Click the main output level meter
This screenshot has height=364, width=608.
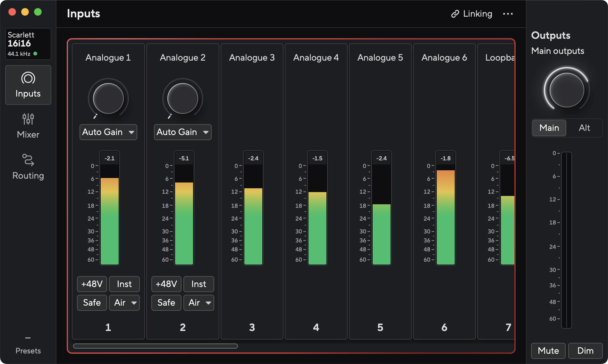click(567, 240)
